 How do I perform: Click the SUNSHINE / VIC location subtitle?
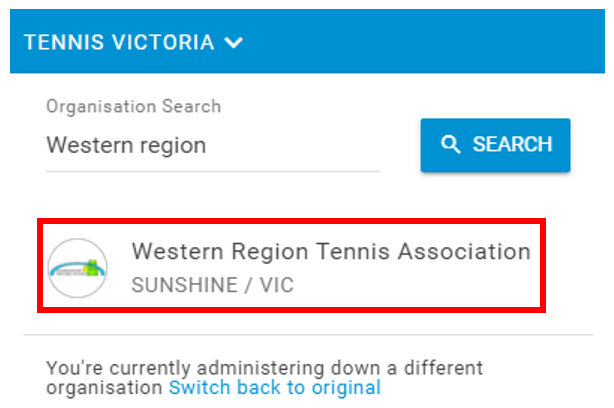pyautogui.click(x=213, y=285)
